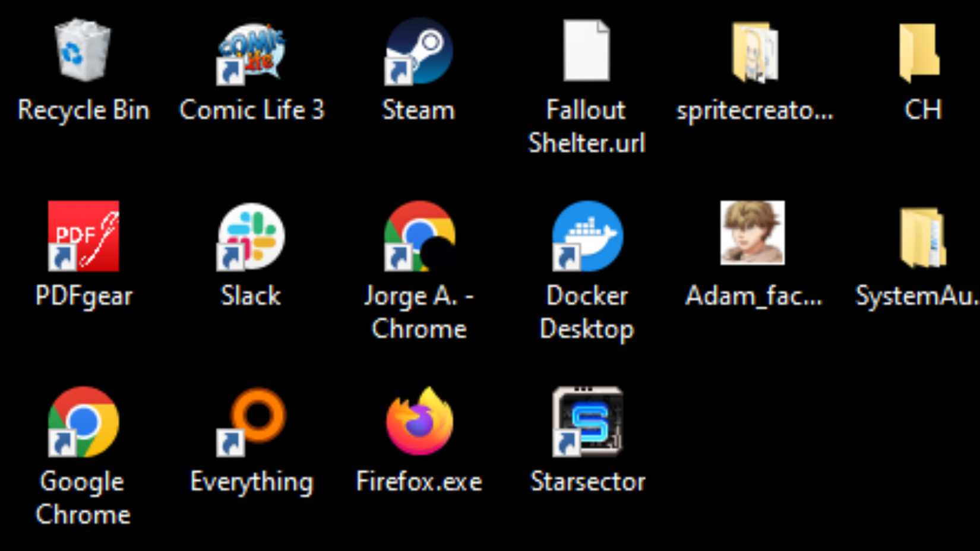Select the Fallout Shelter.url file icon
980x551 pixels.
(x=587, y=50)
